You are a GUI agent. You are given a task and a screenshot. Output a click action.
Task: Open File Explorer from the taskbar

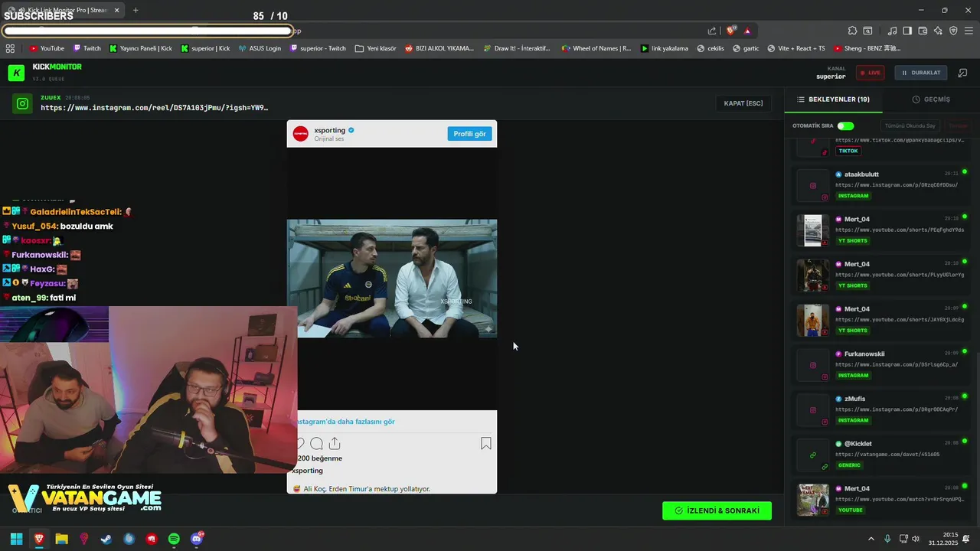[61, 539]
